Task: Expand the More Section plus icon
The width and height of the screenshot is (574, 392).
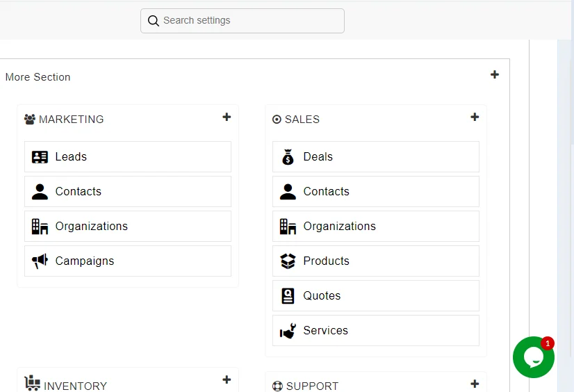Action: click(x=495, y=74)
